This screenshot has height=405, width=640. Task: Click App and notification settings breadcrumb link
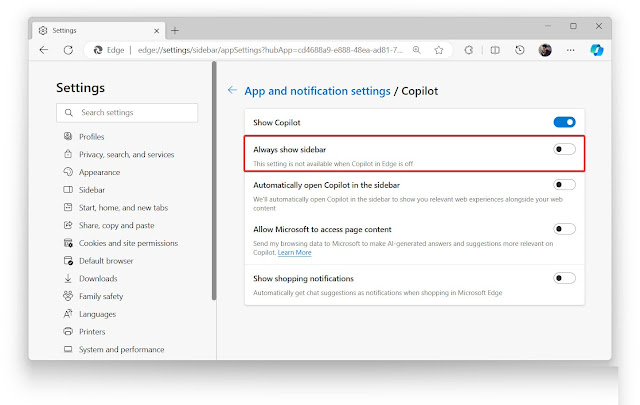click(x=317, y=91)
